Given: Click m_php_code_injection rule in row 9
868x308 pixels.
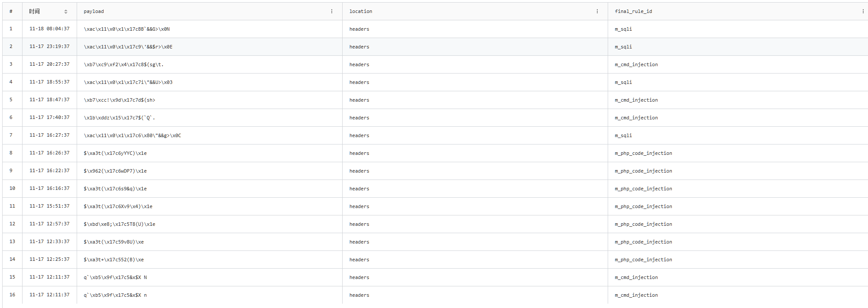Looking at the screenshot, I should pyautogui.click(x=643, y=171).
